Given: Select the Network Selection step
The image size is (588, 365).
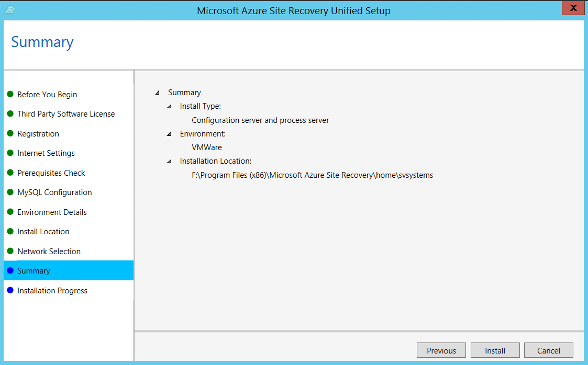Looking at the screenshot, I should (x=49, y=252).
